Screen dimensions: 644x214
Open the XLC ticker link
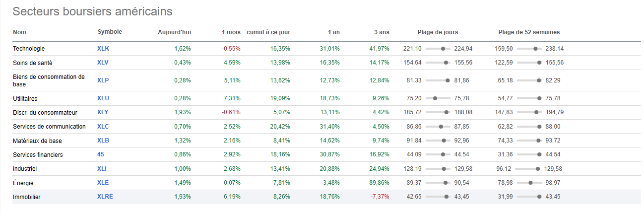pos(103,127)
